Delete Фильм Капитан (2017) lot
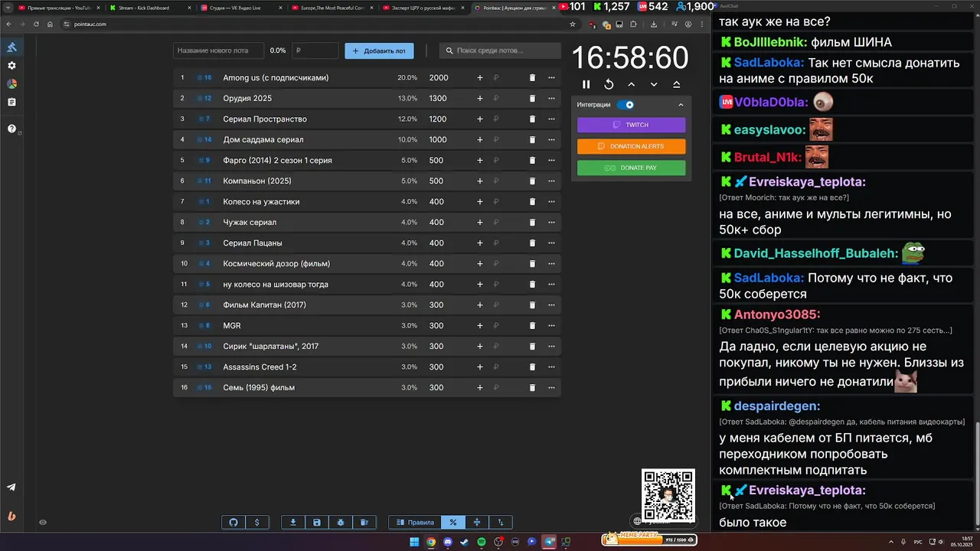The height and width of the screenshot is (551, 980). click(x=532, y=305)
